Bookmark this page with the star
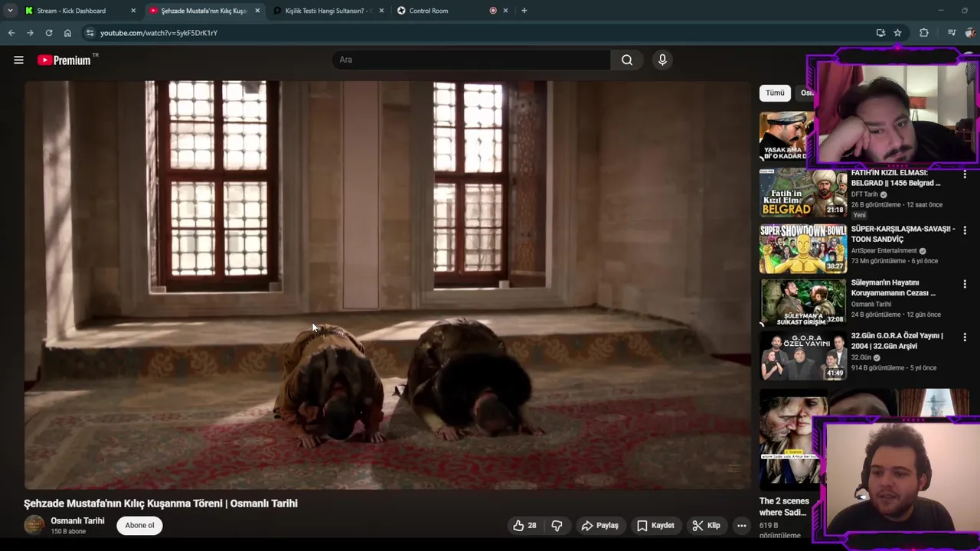 tap(897, 33)
